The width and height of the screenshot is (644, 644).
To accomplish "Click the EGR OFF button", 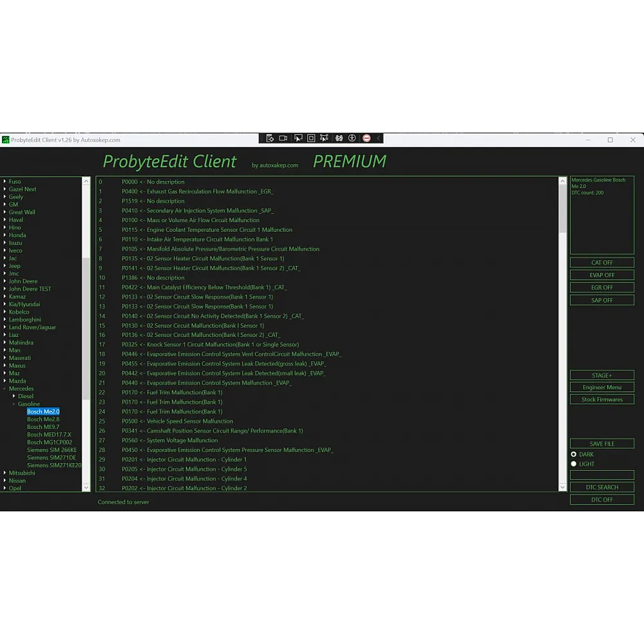I will click(601, 288).
